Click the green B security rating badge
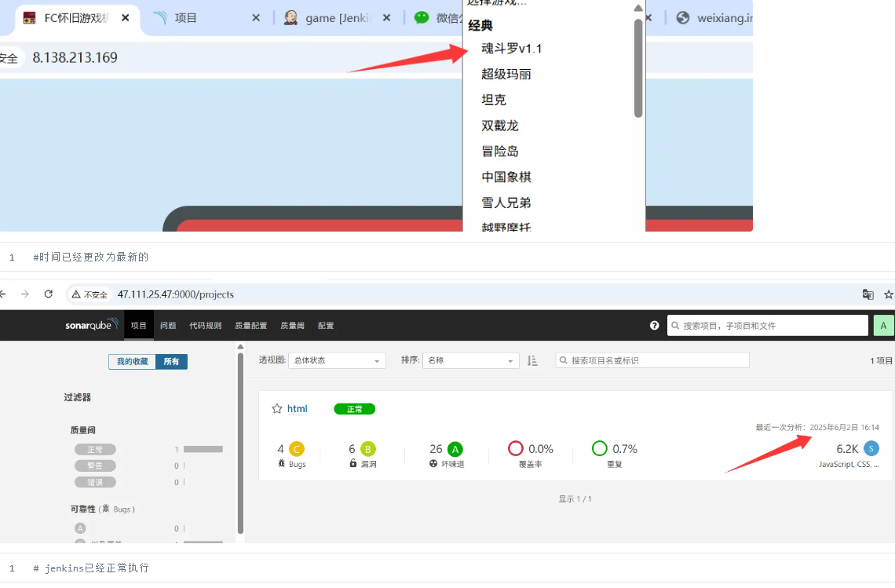Screen dimensions: 895x588 pos(367,449)
